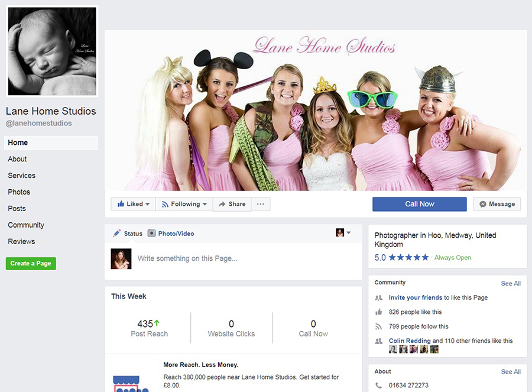The width and height of the screenshot is (532, 392).
Task: Click the phone icon in About section
Action: coord(379,385)
